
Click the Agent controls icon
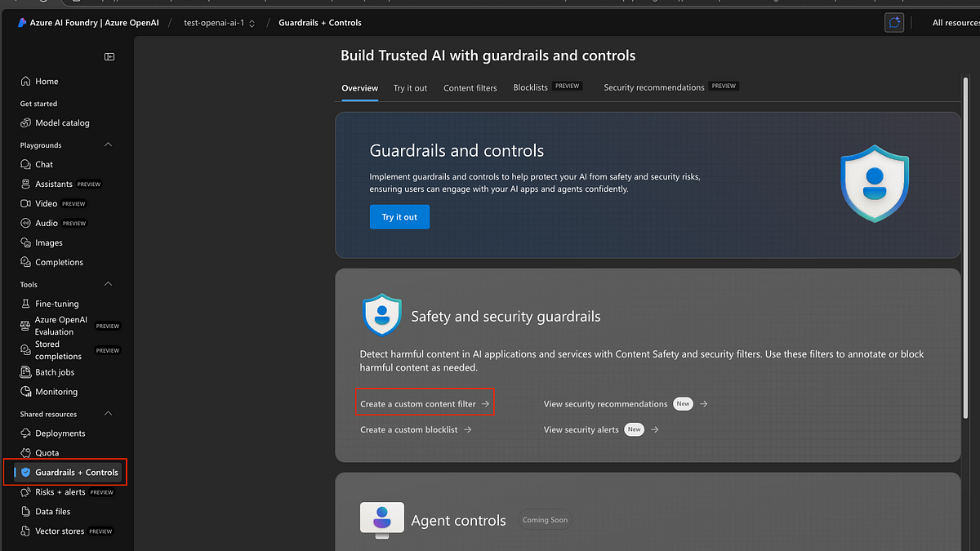pos(382,520)
